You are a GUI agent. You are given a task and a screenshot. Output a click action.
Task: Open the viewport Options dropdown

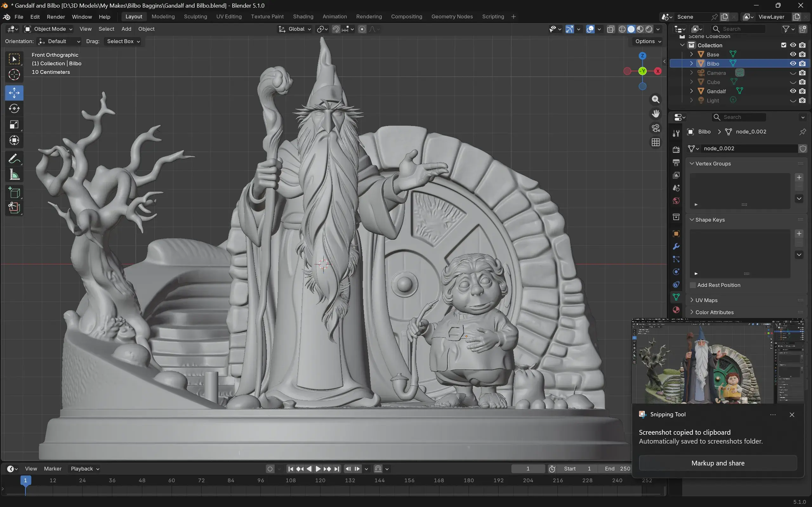pos(648,41)
